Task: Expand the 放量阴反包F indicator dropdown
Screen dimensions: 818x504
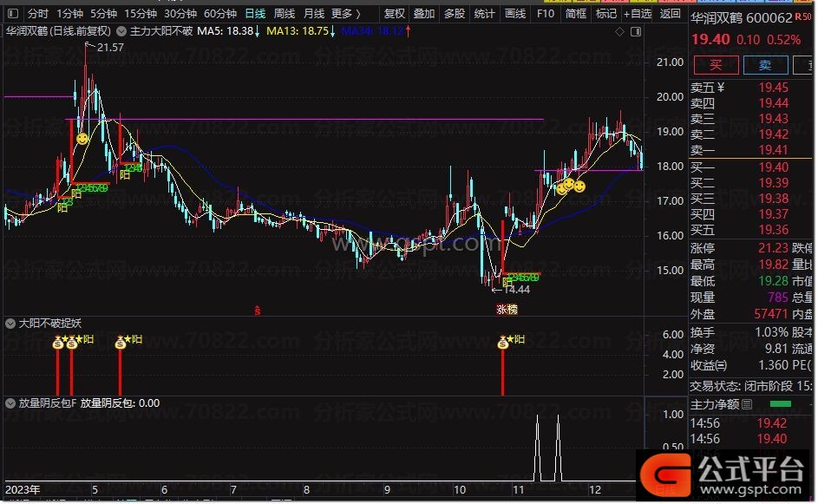Action: tap(10, 403)
